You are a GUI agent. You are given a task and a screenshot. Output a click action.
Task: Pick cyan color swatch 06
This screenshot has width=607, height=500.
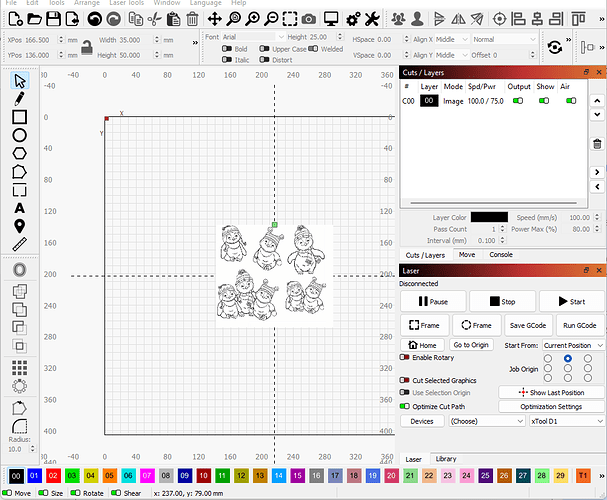(x=128, y=476)
